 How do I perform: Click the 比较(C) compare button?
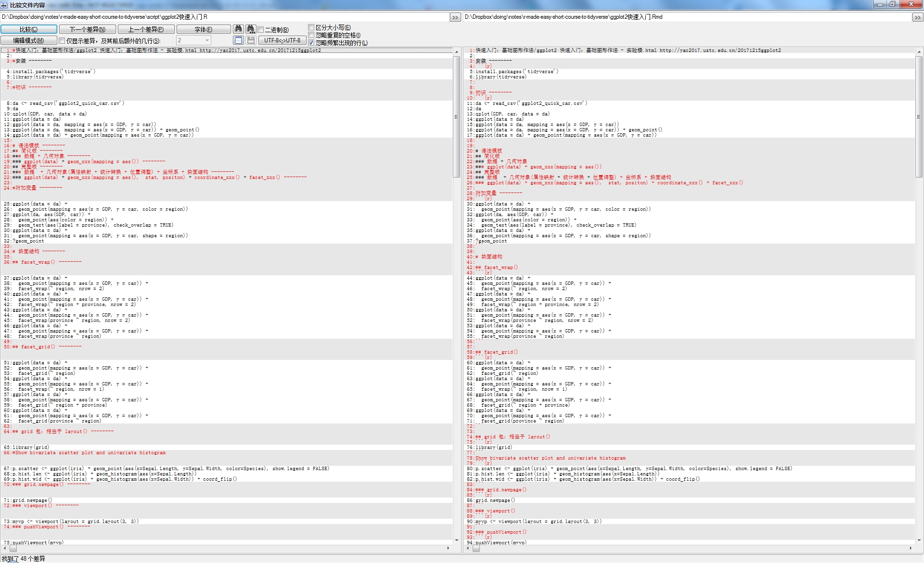(29, 29)
